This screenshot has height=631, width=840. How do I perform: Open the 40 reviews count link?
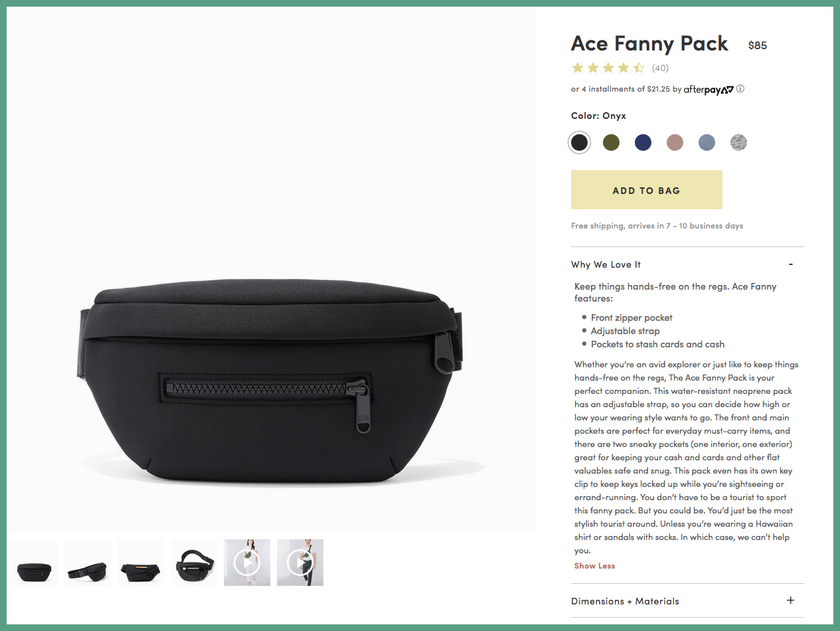pos(660,68)
